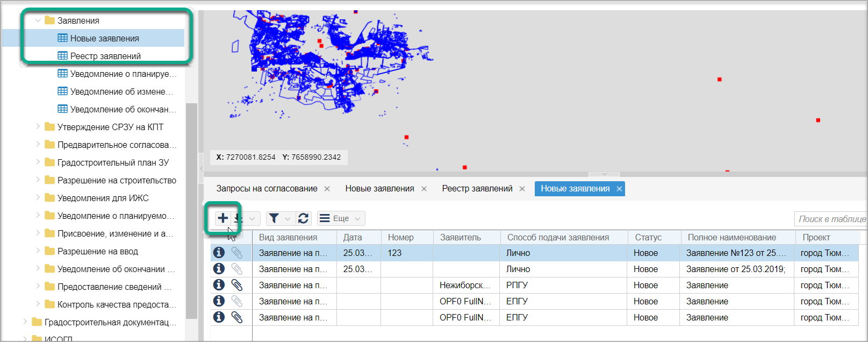Sort by Способ подачи заявления column header
The height and width of the screenshot is (342, 868).
click(x=558, y=237)
